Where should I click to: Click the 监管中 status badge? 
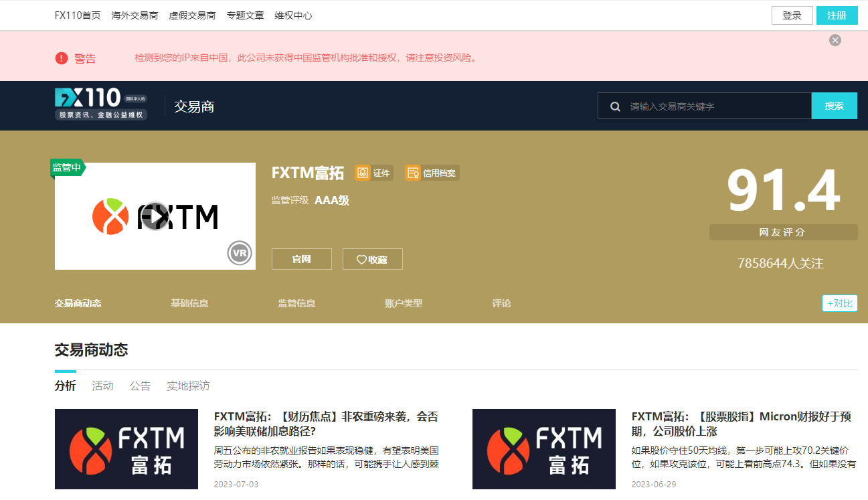pyautogui.click(x=68, y=167)
